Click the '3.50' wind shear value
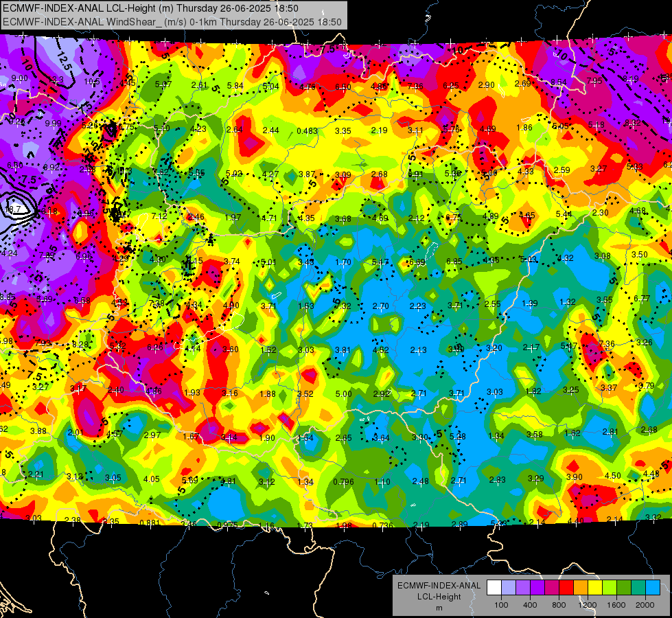The height and width of the screenshot is (618, 672). coord(640,254)
